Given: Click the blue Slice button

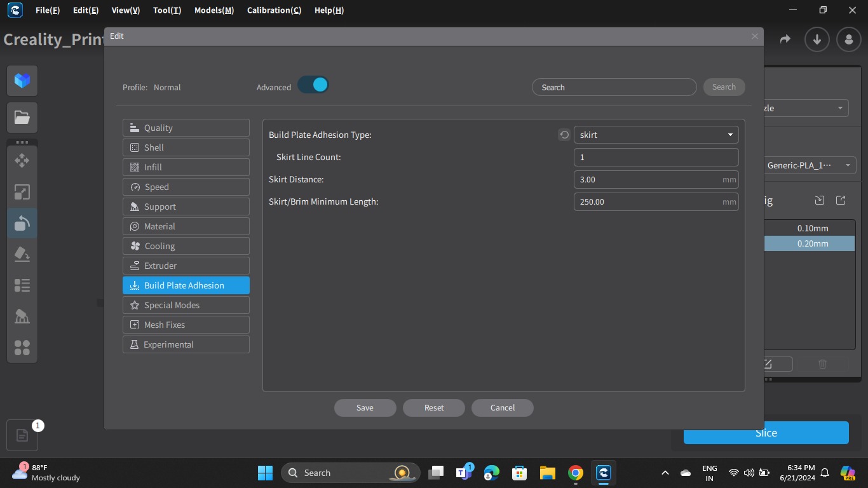Looking at the screenshot, I should (766, 433).
